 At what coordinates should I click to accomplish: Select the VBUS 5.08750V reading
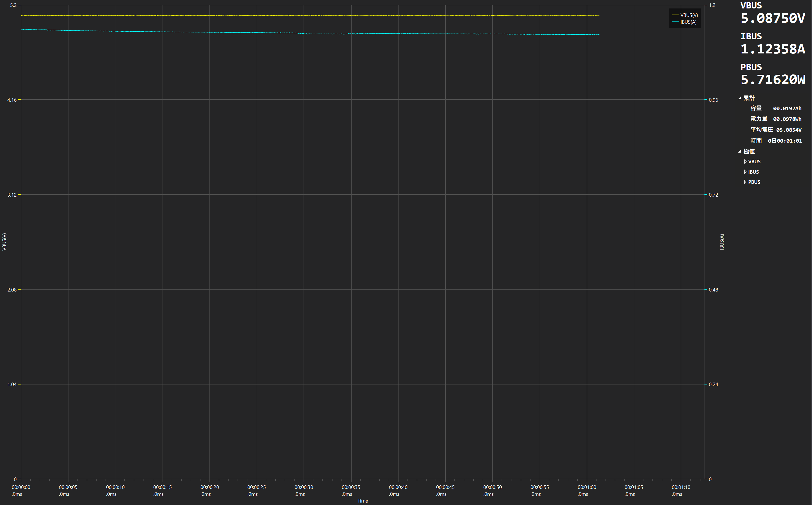pyautogui.click(x=772, y=18)
